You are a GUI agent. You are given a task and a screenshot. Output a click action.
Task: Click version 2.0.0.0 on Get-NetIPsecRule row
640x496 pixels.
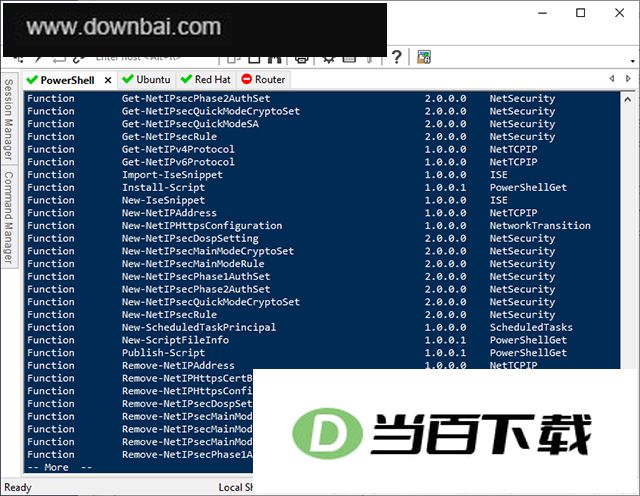[445, 136]
